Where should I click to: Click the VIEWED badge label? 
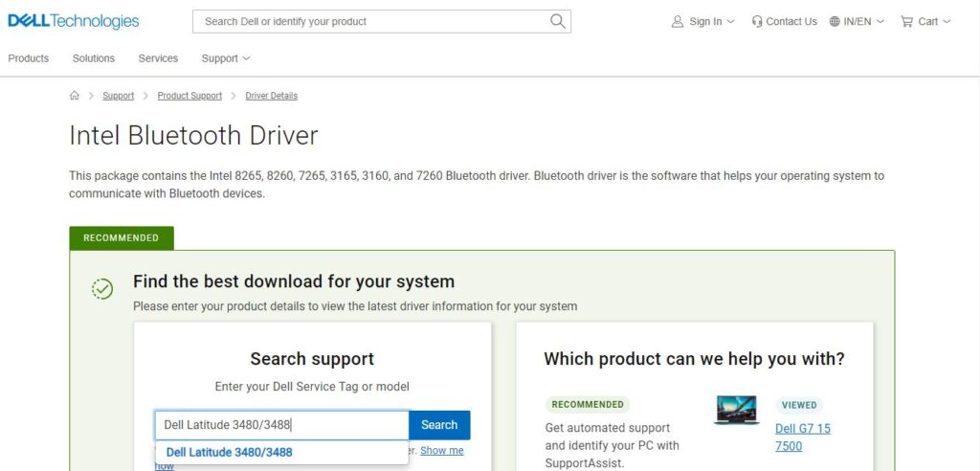click(799, 405)
